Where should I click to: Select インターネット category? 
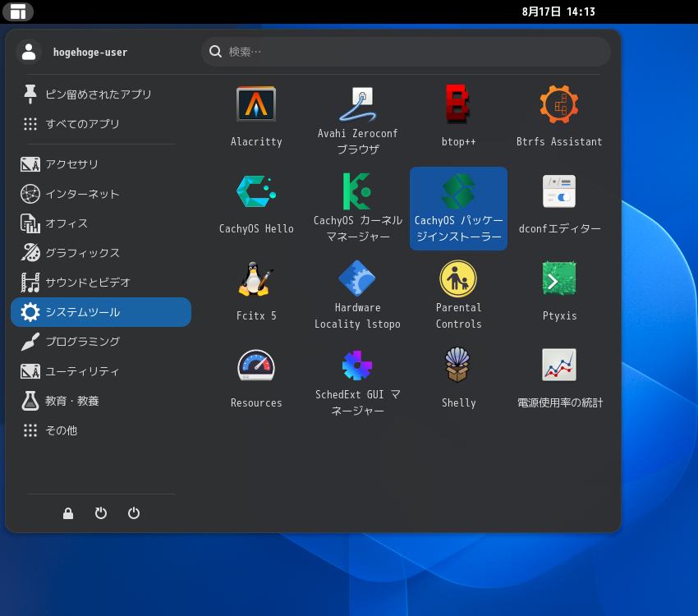click(101, 194)
